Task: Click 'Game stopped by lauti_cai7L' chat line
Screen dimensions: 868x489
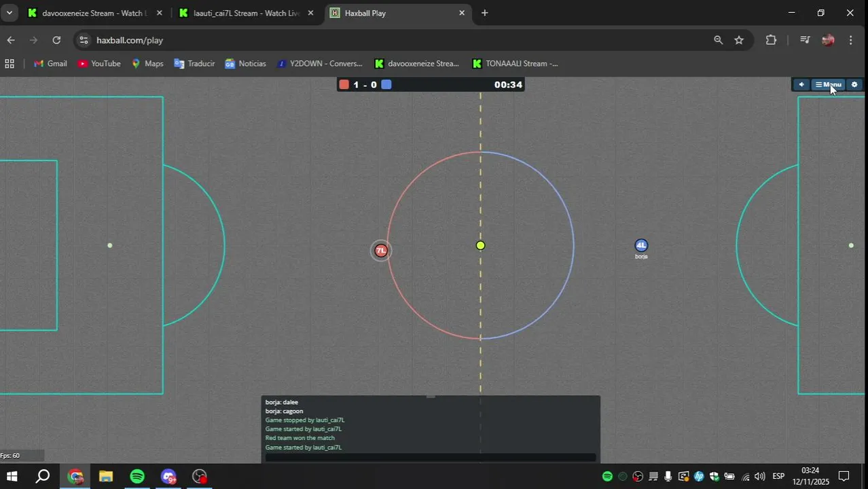Action: tap(304, 420)
